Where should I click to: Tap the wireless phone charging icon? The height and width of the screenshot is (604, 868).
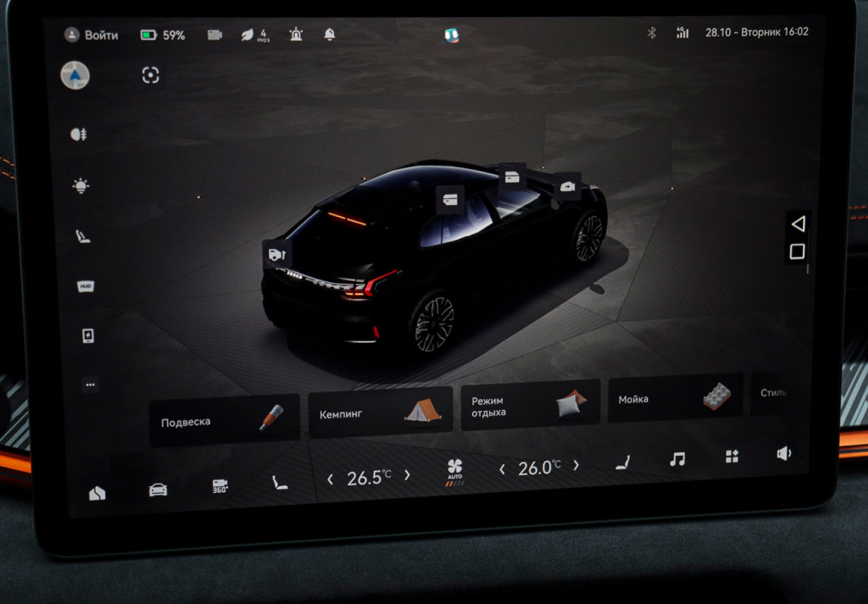coord(88,336)
